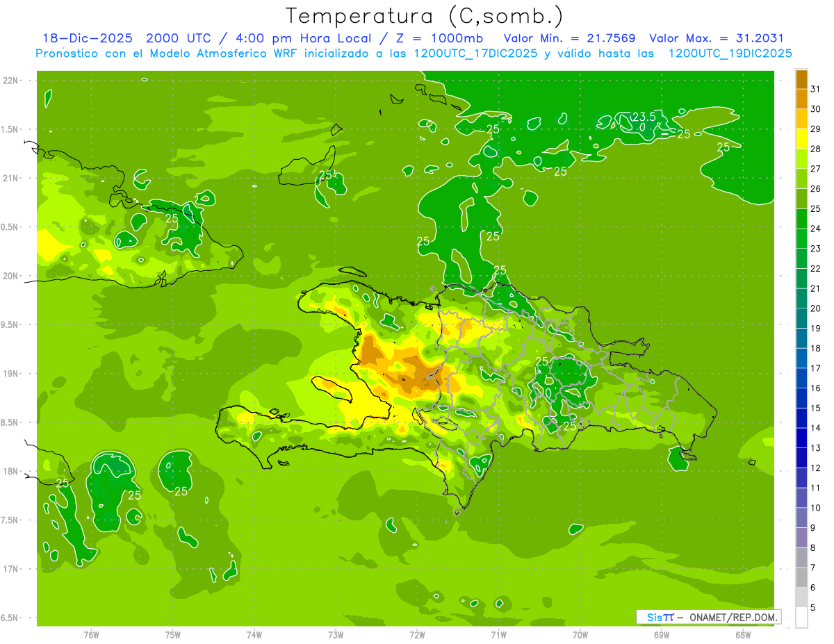Click the orange legend swatch between 30 and 31
Viewport: 834px width, 644px height.
tap(801, 99)
